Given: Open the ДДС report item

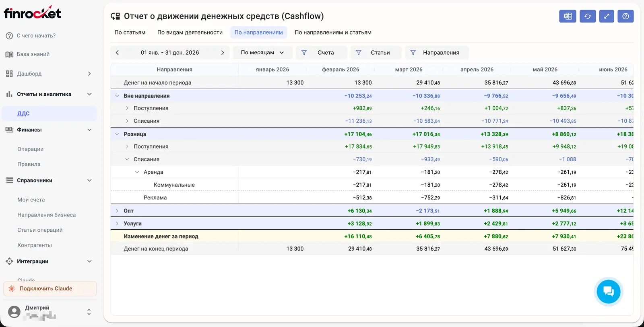Looking at the screenshot, I should click(49, 113).
